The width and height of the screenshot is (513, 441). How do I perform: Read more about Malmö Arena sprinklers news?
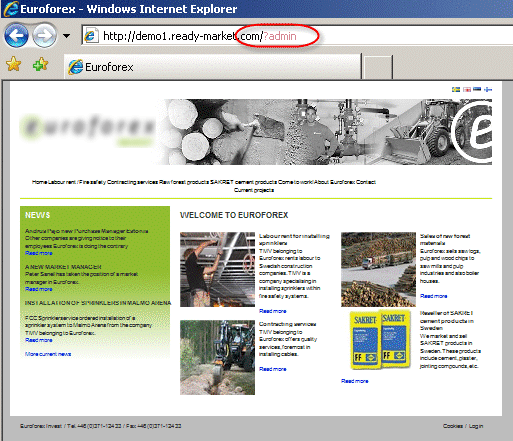[39, 340]
